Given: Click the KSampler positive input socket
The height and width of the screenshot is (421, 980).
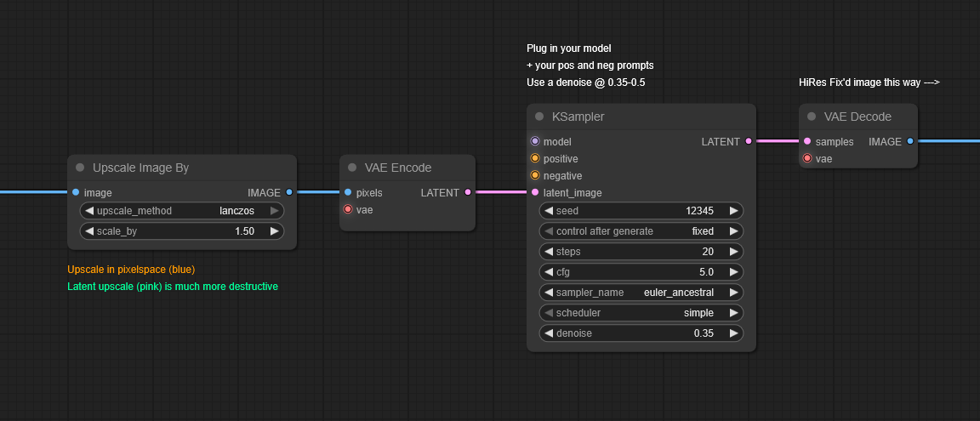Looking at the screenshot, I should point(535,158).
